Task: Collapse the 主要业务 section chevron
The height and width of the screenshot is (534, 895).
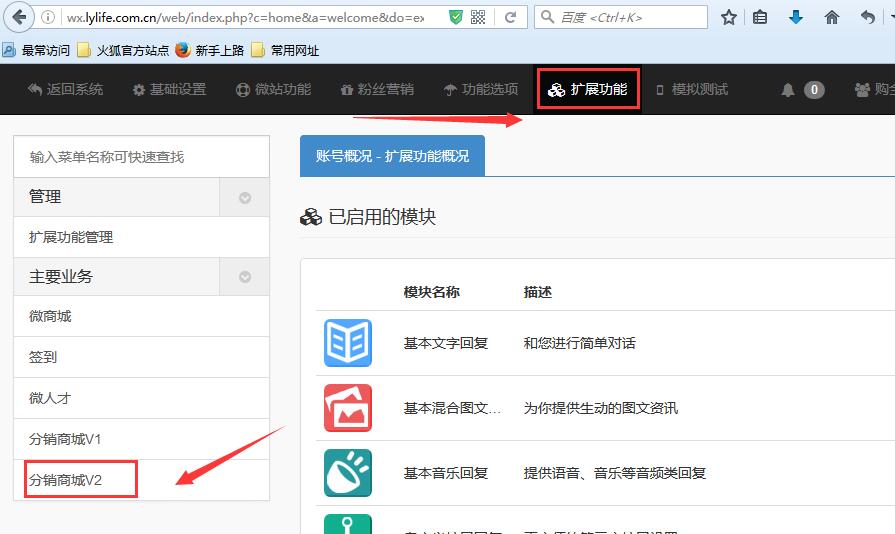Action: click(244, 277)
